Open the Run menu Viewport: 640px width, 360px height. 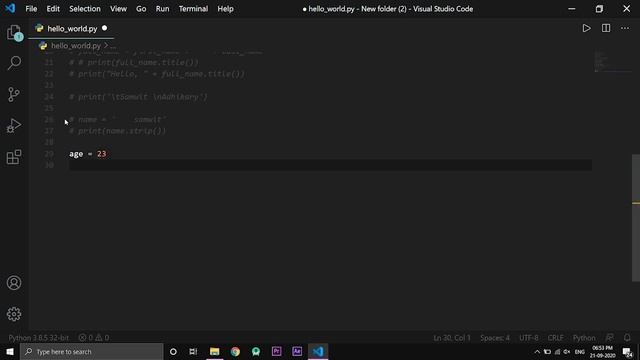pyautogui.click(x=162, y=9)
